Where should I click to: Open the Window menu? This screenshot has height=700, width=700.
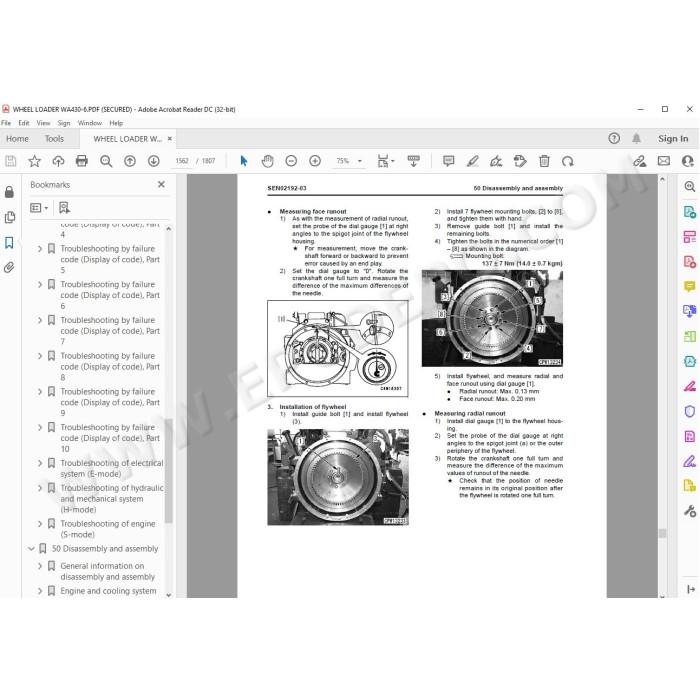point(90,123)
